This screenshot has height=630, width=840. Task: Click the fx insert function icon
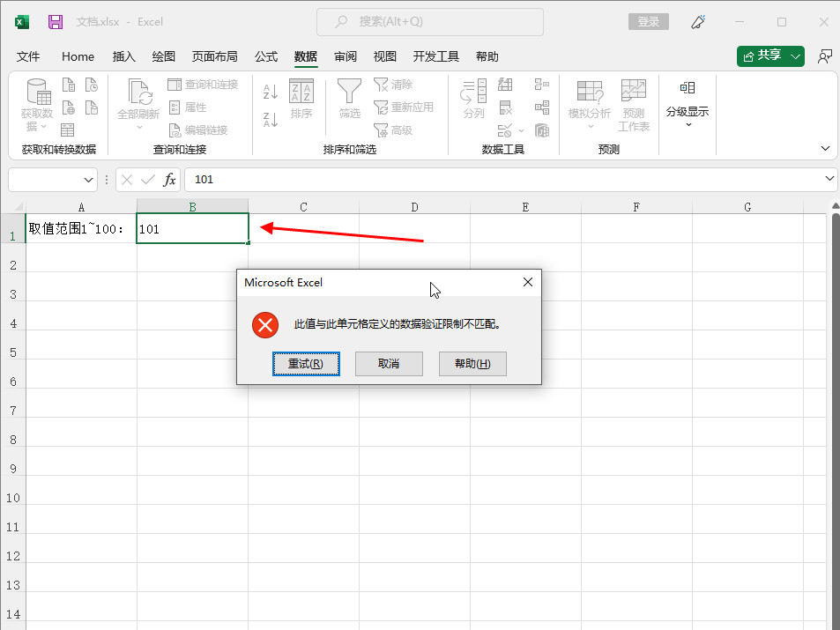(169, 180)
